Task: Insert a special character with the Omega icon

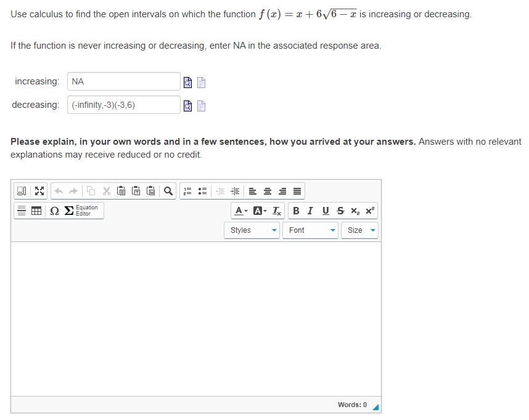Action: pyautogui.click(x=54, y=210)
